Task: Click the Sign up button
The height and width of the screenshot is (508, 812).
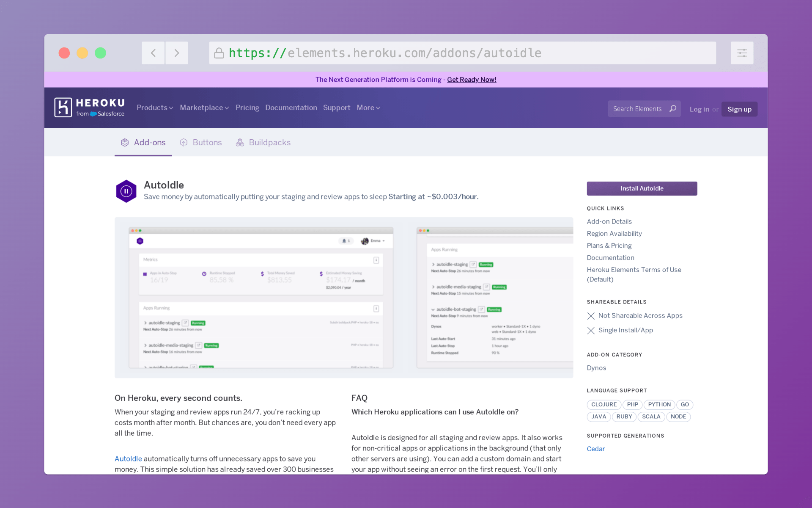Action: pos(739,109)
